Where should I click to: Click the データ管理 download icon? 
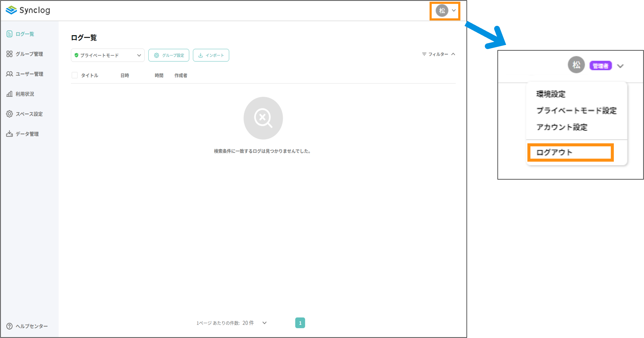[9, 134]
